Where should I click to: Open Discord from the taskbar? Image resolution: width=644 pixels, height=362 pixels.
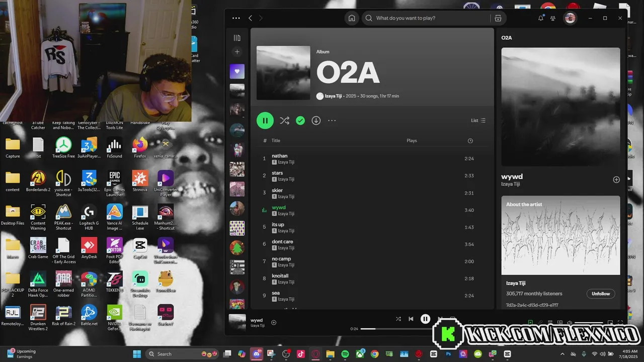coord(257,354)
